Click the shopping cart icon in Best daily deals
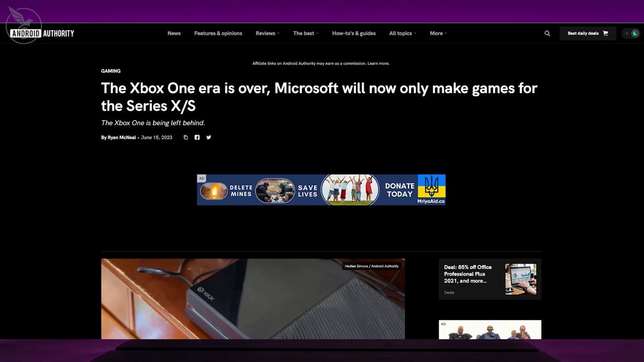 605,33
